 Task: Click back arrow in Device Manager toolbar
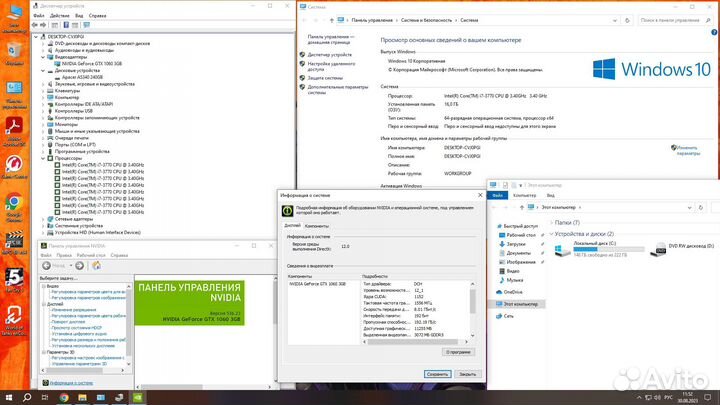pos(35,25)
